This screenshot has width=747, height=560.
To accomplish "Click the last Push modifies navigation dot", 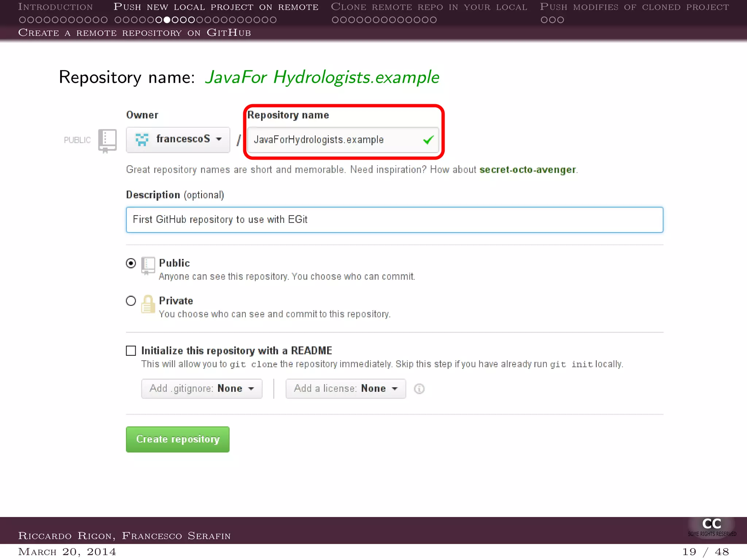I will coord(560,20).
